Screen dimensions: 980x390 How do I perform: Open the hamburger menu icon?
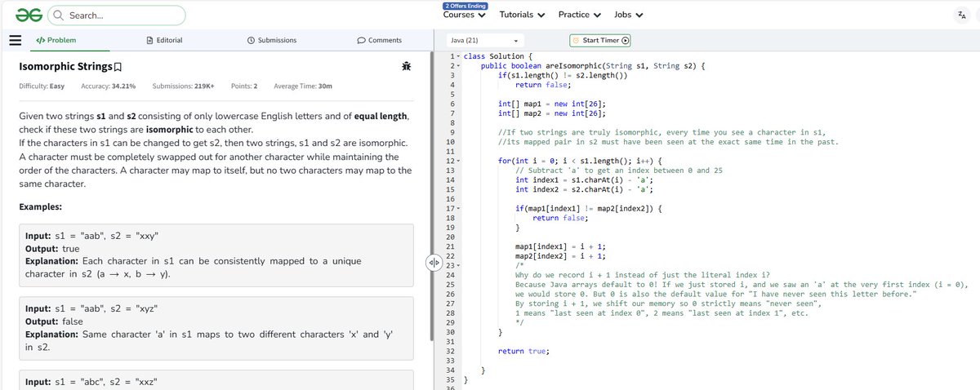click(15, 40)
